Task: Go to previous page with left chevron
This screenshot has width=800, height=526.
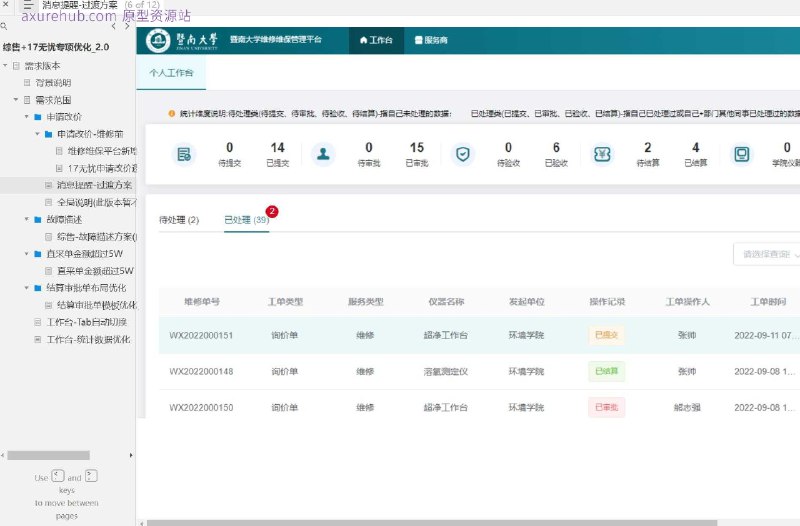Action: (113, 26)
